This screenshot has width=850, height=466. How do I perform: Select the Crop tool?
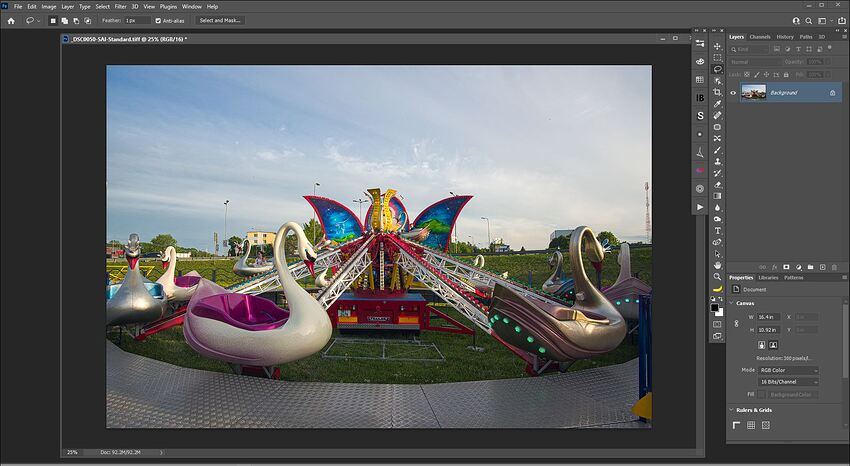[717, 92]
